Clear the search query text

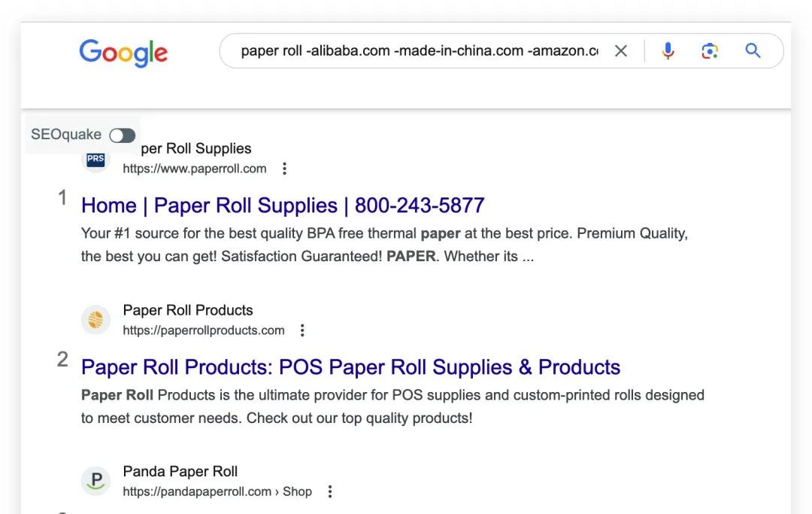[x=621, y=51]
